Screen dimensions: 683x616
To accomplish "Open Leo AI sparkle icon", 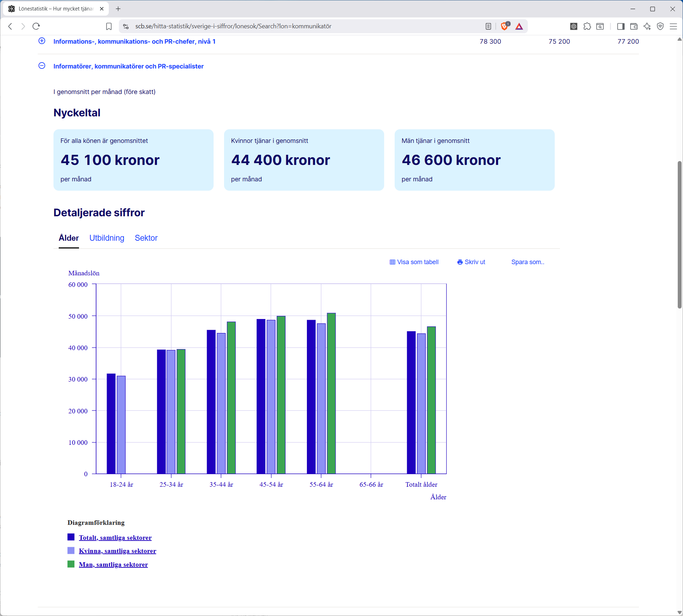I will (647, 26).
